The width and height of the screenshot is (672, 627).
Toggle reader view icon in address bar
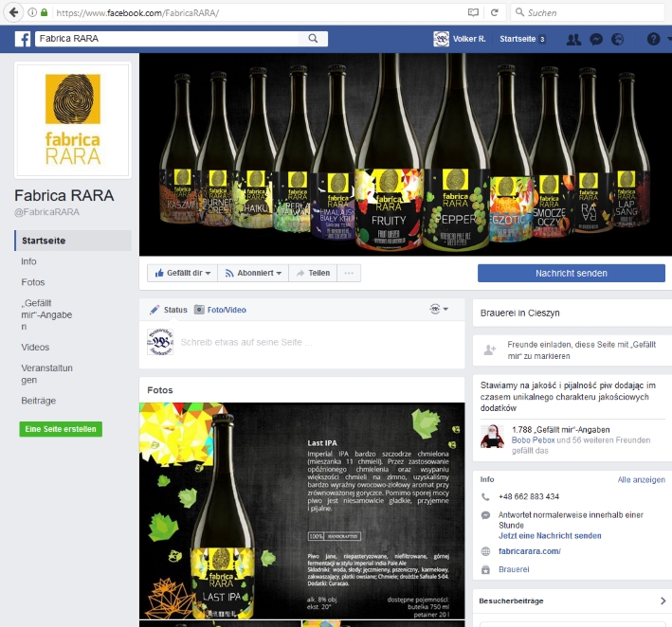pos(473,12)
